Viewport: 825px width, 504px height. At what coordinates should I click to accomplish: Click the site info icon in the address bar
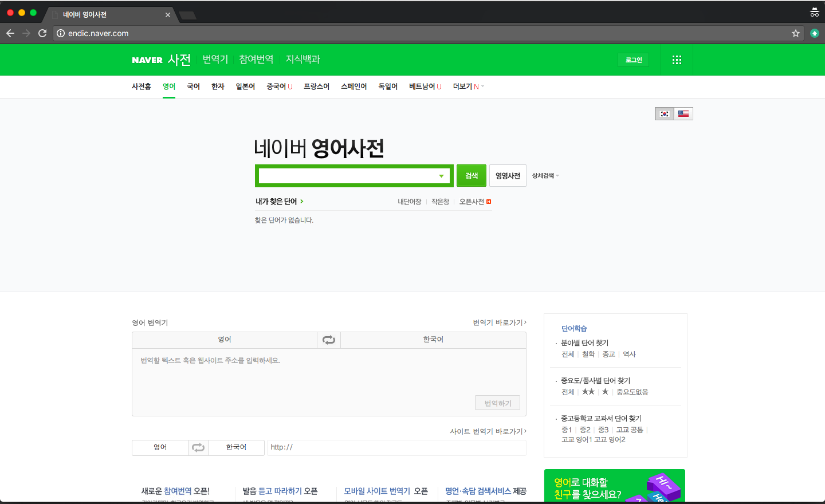point(61,33)
